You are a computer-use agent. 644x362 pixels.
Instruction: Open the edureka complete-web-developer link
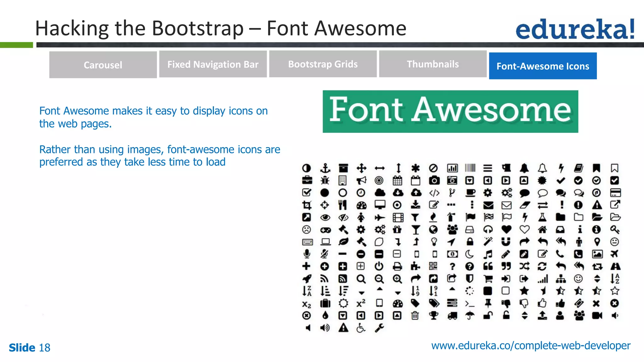click(x=531, y=346)
